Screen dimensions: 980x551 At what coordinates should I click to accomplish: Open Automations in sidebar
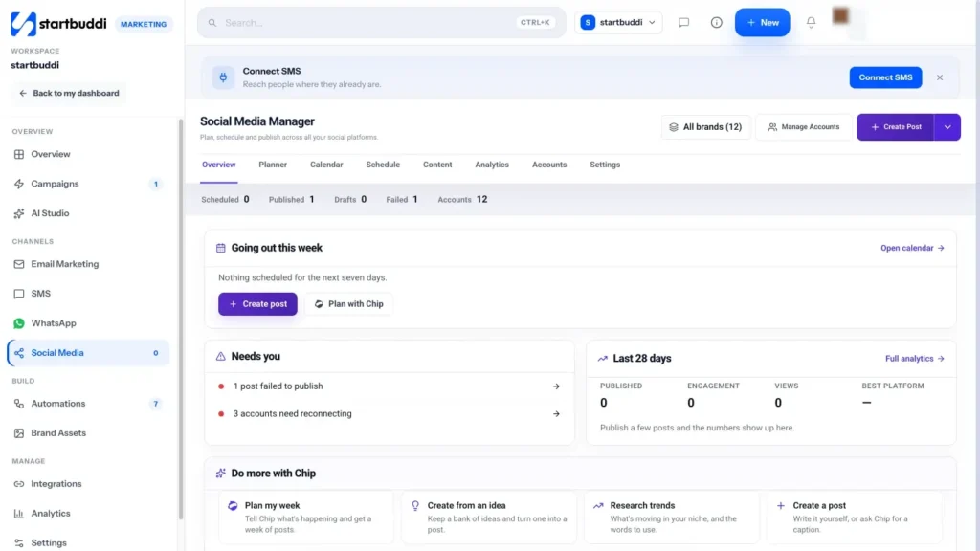coord(87,404)
